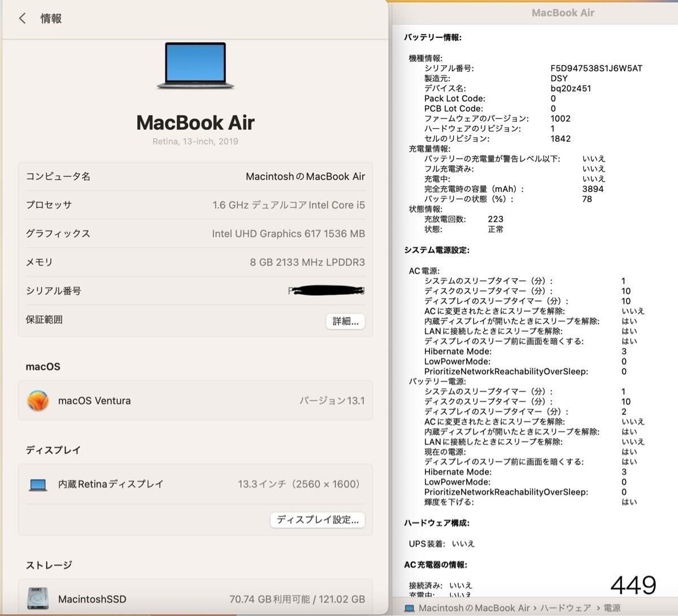Click the 内蔵Retinaディスプレイ row

click(x=195, y=484)
